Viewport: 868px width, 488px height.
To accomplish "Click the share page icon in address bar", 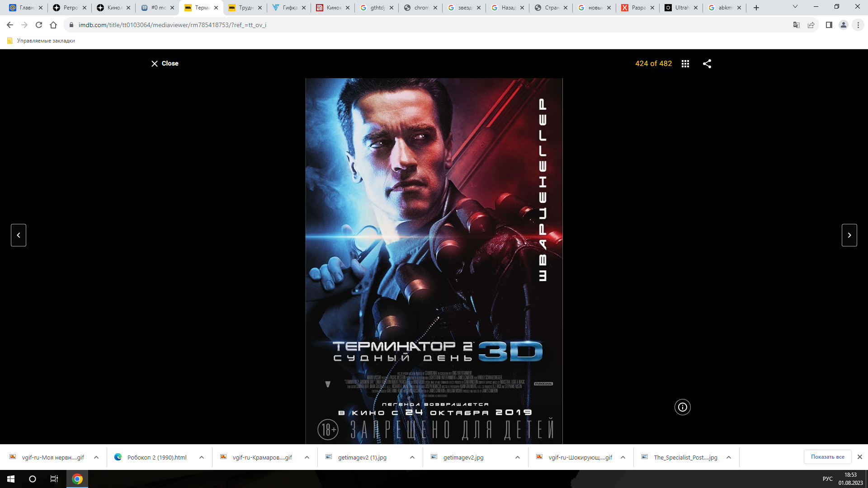I will point(811,25).
